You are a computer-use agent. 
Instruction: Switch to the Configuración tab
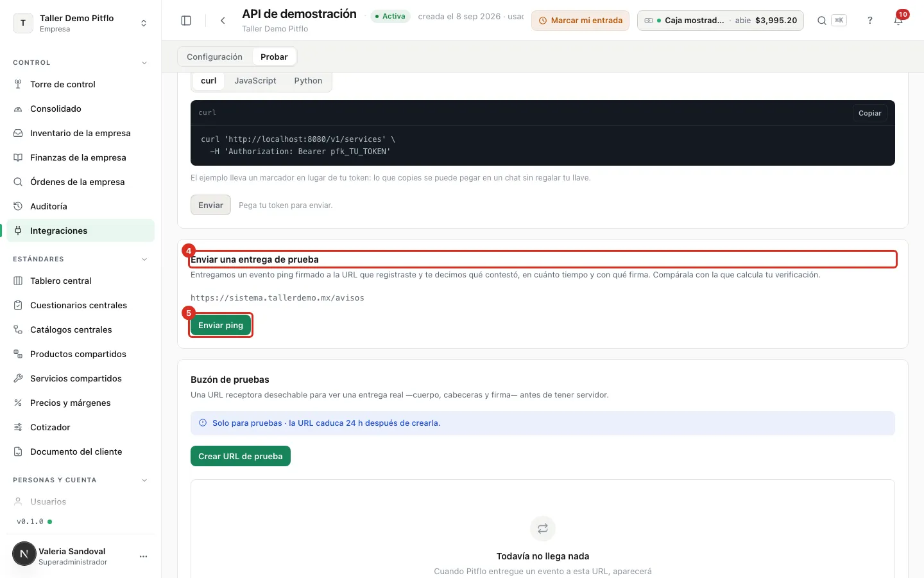pyautogui.click(x=214, y=57)
